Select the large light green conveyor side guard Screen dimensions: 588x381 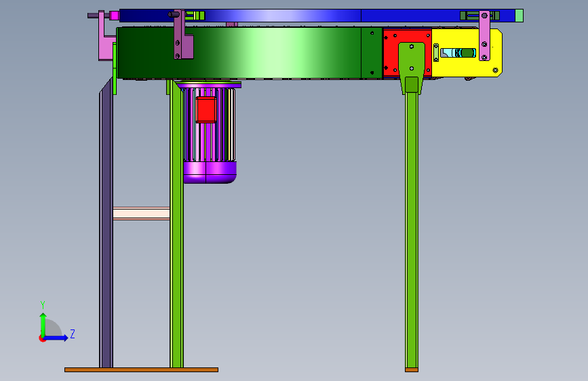coord(240,52)
